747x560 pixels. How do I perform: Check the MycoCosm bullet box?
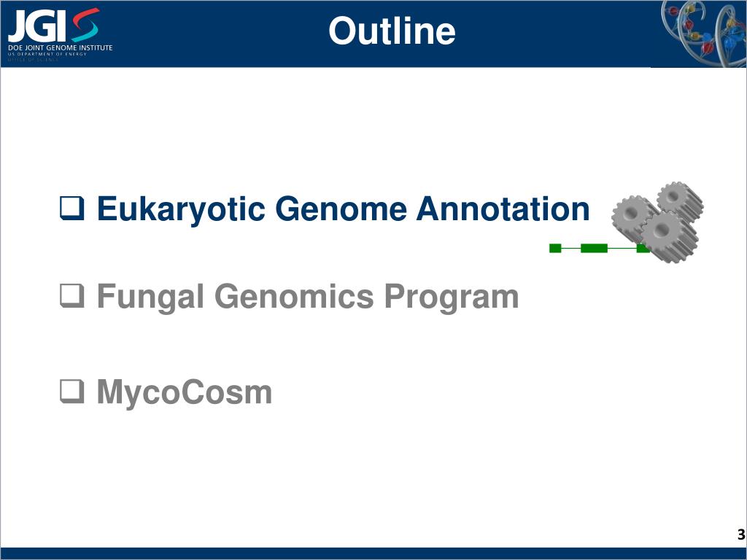pos(72,392)
